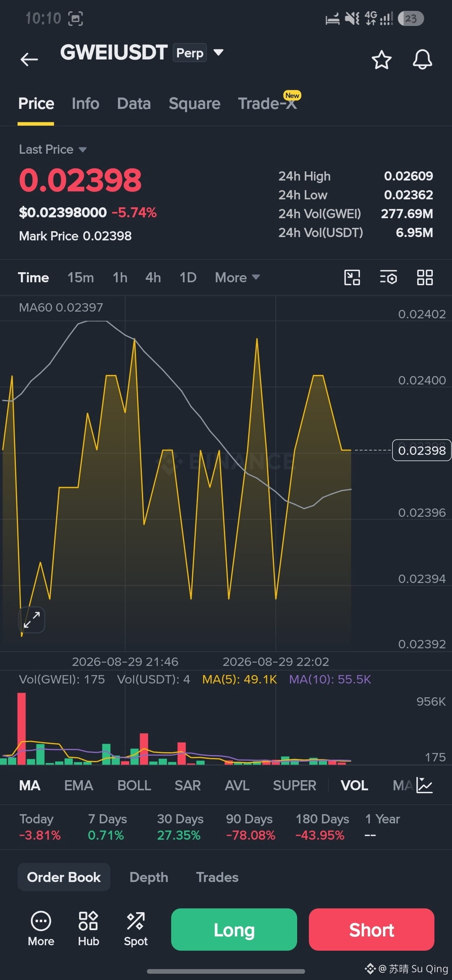452x980 pixels.
Task: Tap the MA(5): 49.1K volume label
Action: pyautogui.click(x=239, y=679)
